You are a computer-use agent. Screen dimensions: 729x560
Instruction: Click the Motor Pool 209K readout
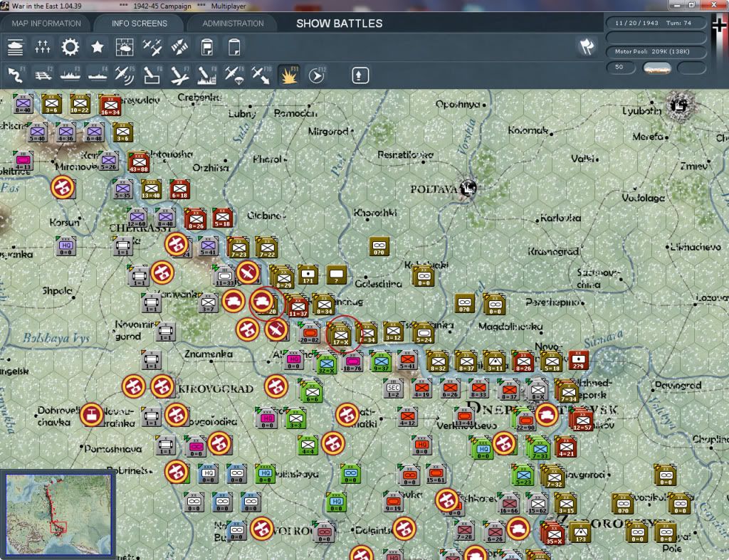655,51
